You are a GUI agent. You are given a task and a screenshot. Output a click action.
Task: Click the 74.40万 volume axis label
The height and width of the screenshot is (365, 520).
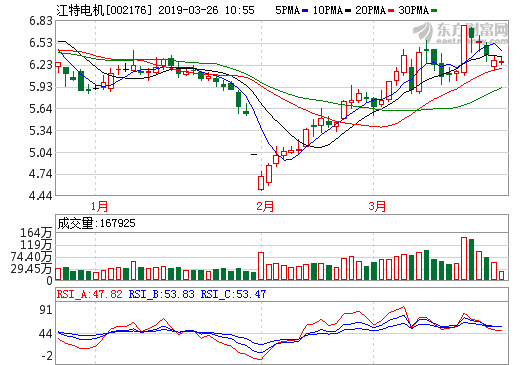pyautogui.click(x=31, y=257)
